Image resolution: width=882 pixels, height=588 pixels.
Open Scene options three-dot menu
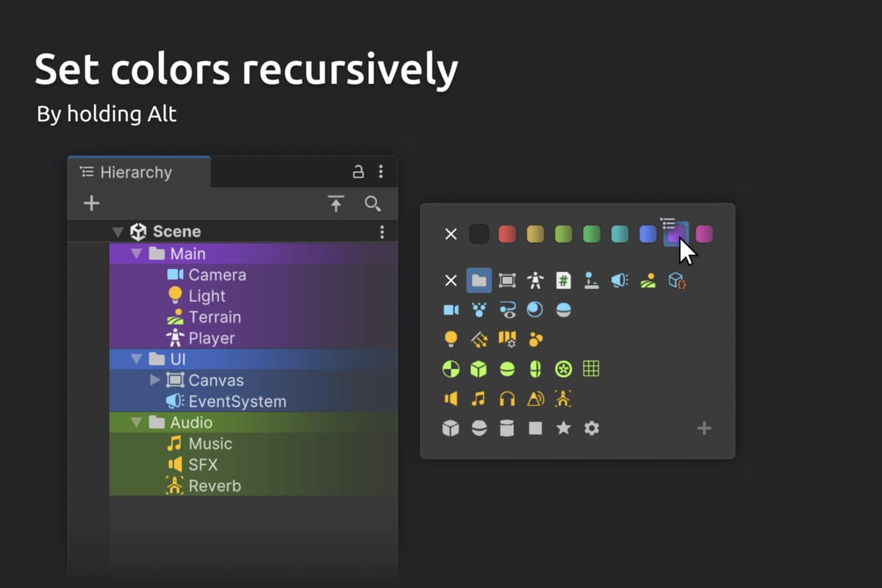(381, 232)
